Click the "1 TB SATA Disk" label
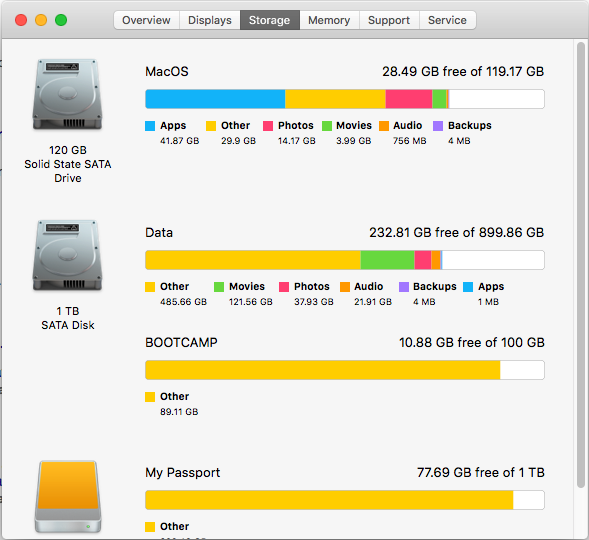 pyautogui.click(x=68, y=318)
